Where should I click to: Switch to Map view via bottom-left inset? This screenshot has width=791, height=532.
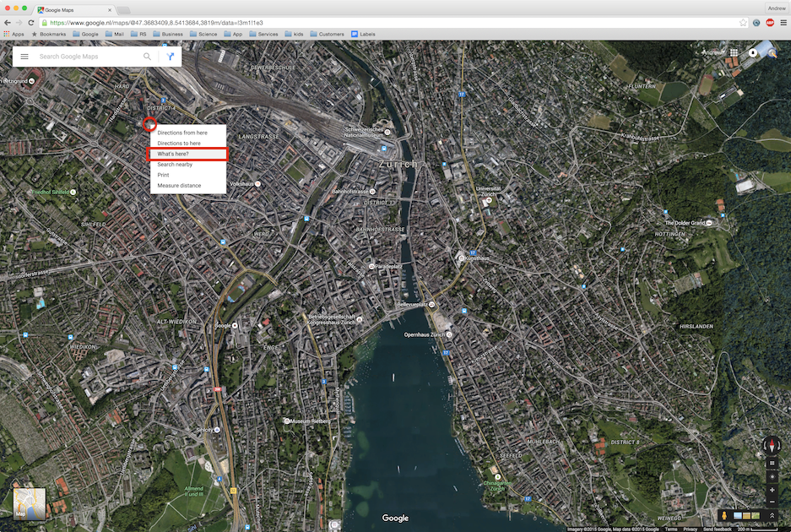tap(28, 504)
